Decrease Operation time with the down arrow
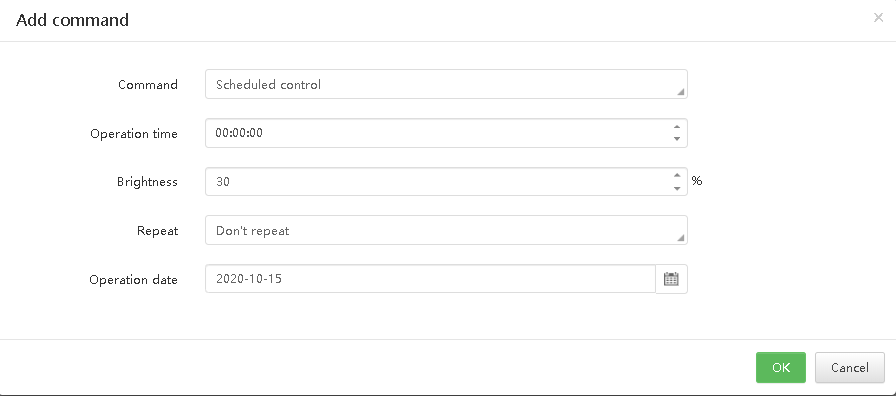Screen dimensions: 896x396 pyautogui.click(x=677, y=139)
